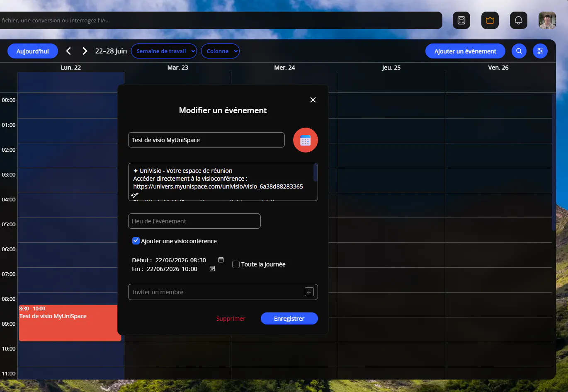Viewport: 568px width, 392px height.
Task: Check Toute la journée
Action: (x=236, y=264)
